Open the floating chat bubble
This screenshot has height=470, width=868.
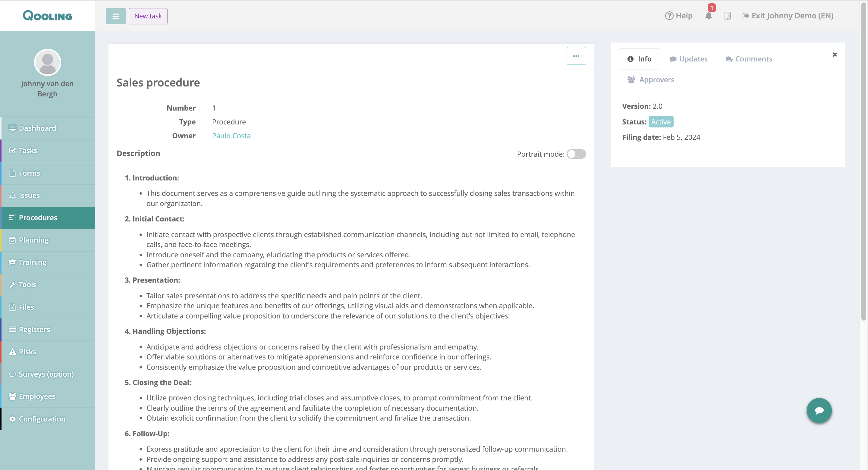[819, 410]
